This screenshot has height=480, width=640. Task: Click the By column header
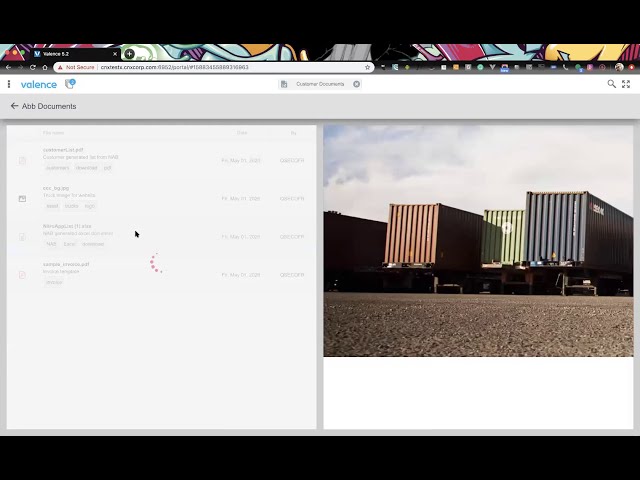pyautogui.click(x=293, y=133)
